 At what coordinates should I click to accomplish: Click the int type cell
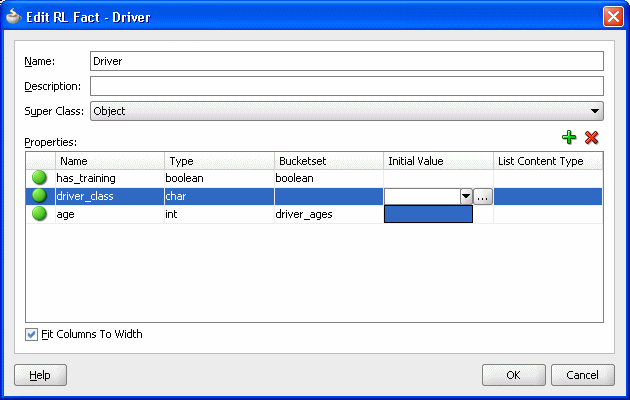[x=219, y=214]
